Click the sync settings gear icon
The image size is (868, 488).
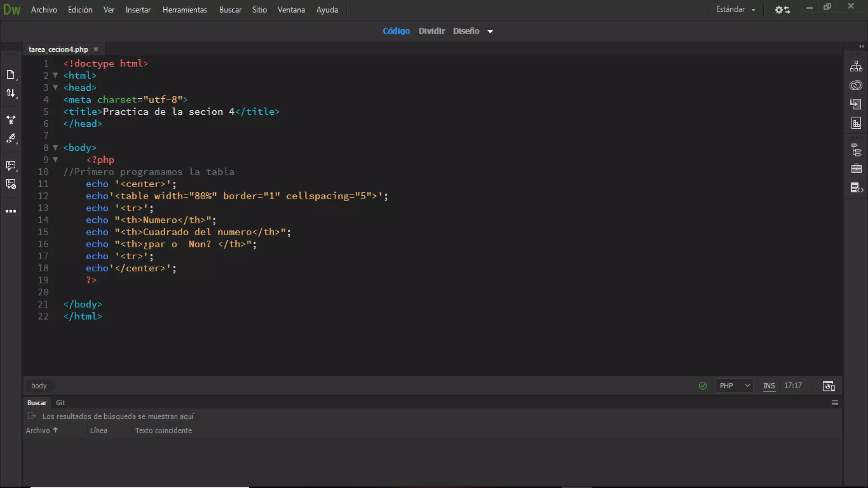782,9
